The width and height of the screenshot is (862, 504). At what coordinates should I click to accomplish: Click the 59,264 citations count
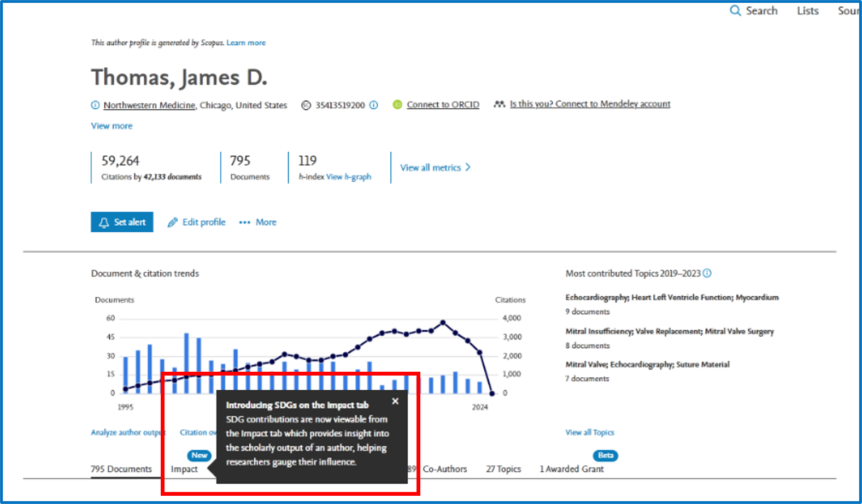tap(120, 161)
